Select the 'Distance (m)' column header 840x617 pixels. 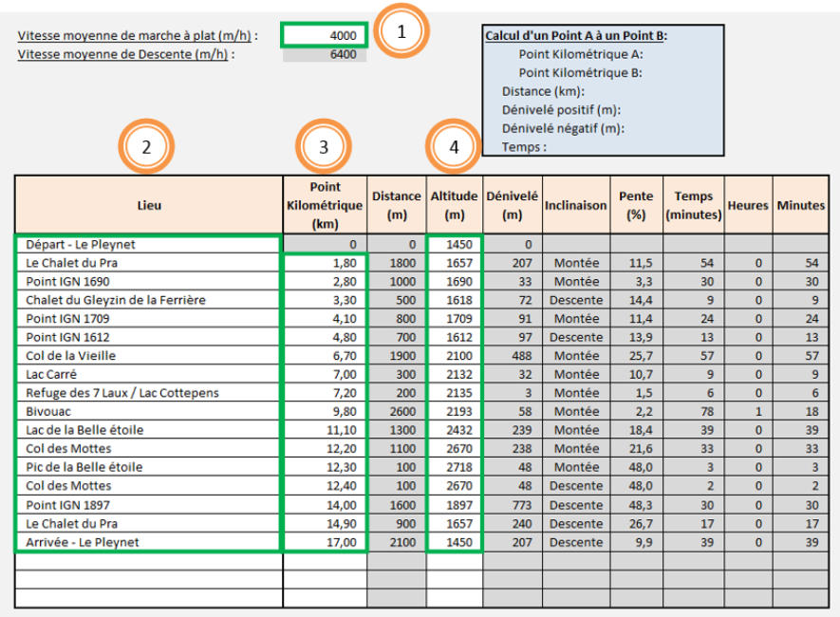[x=397, y=205]
